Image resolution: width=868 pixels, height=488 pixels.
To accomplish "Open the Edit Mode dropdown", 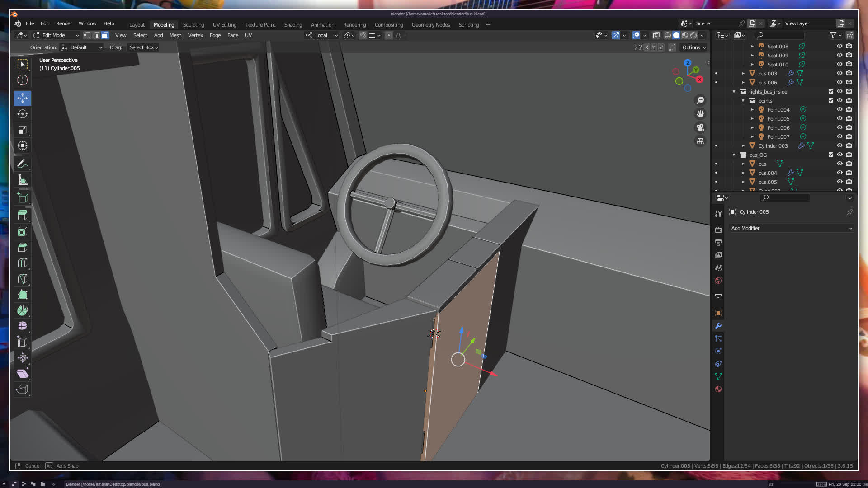I will [x=56, y=35].
